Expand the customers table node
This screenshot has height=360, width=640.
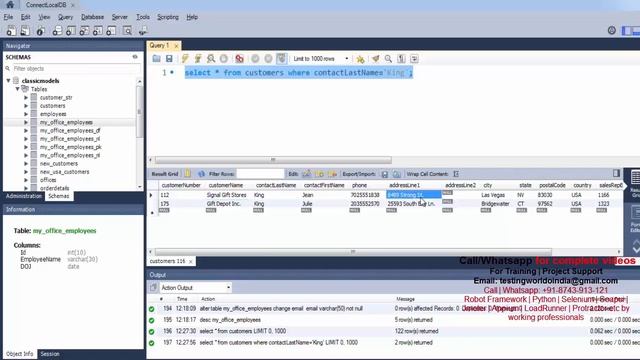point(26,106)
